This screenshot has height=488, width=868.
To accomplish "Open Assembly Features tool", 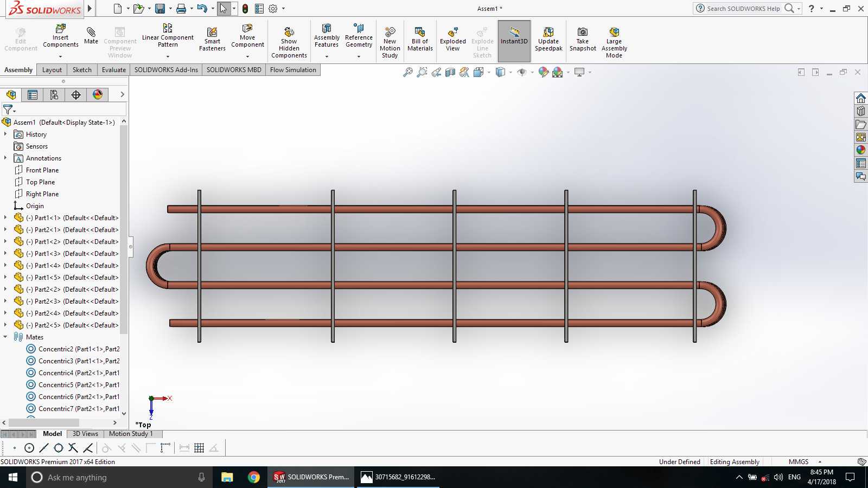I will [327, 36].
